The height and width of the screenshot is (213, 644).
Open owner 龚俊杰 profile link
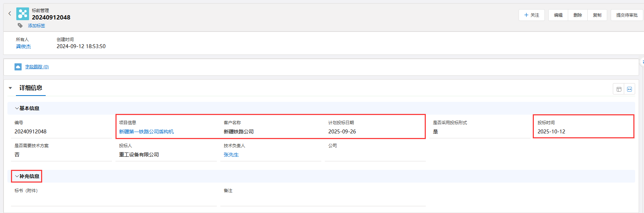23,47
